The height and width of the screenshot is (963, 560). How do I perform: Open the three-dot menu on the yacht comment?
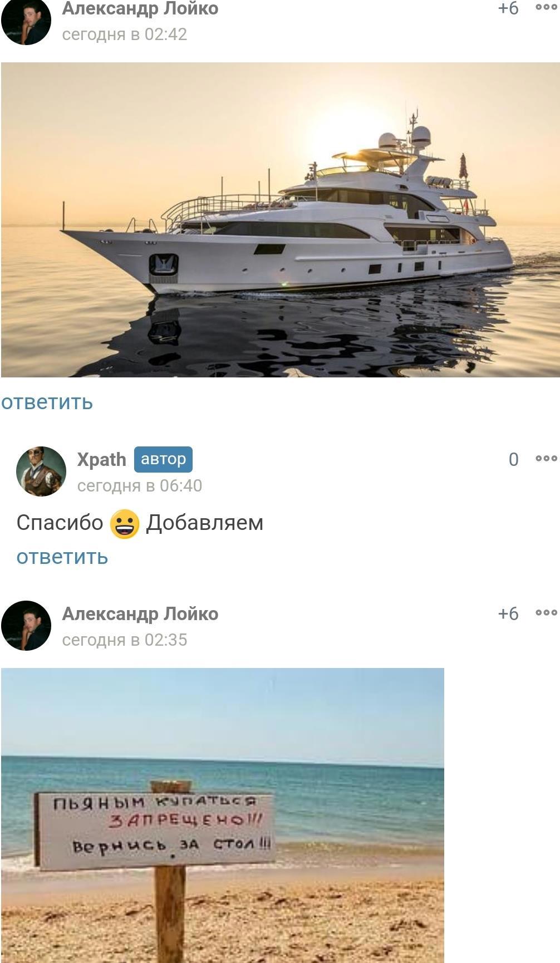coord(546,7)
